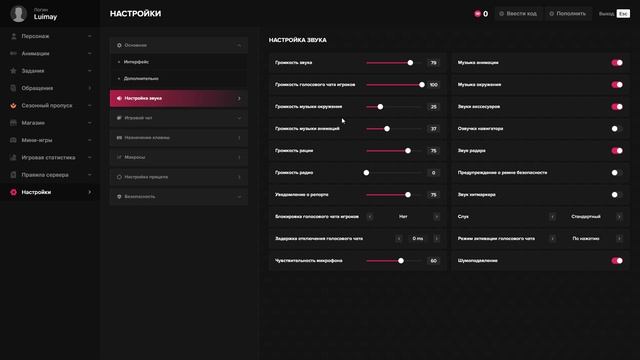Viewport: 640px width, 360px height.
Task: Click the Ввести код button
Action: pos(518,14)
